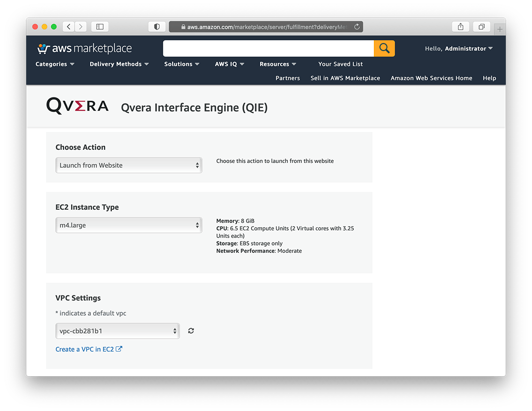
Task: Go to Amazon Web Services Home
Action: pos(431,78)
